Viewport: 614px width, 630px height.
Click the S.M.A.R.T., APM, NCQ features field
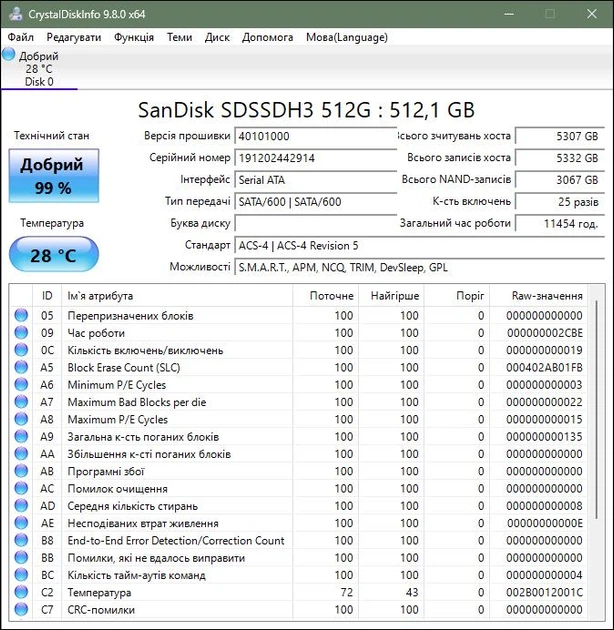(420, 268)
